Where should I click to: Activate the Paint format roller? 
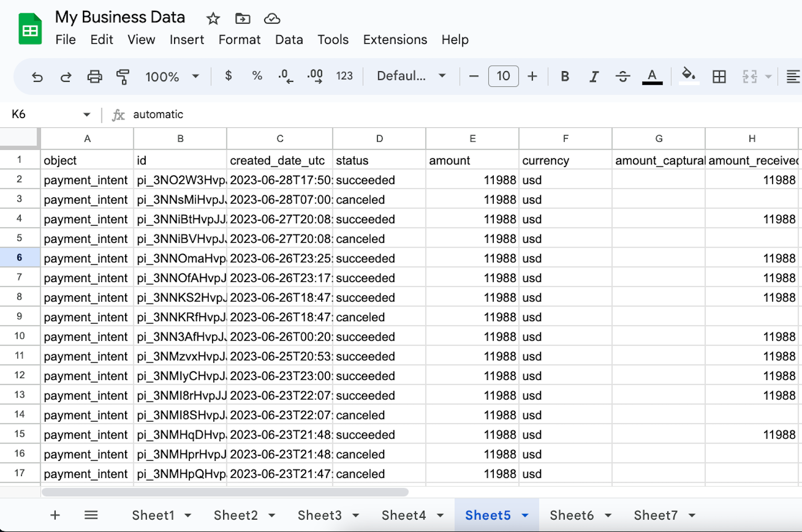point(123,77)
